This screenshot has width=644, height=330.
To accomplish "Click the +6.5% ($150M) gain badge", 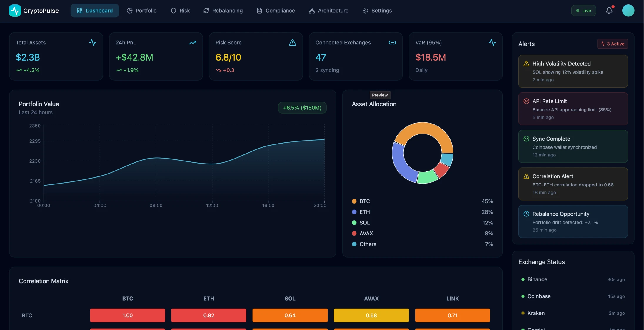I will [x=302, y=108].
